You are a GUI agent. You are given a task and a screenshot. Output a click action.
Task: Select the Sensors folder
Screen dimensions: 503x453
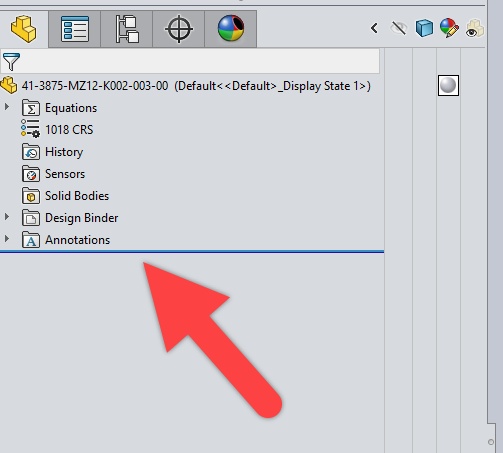[65, 174]
